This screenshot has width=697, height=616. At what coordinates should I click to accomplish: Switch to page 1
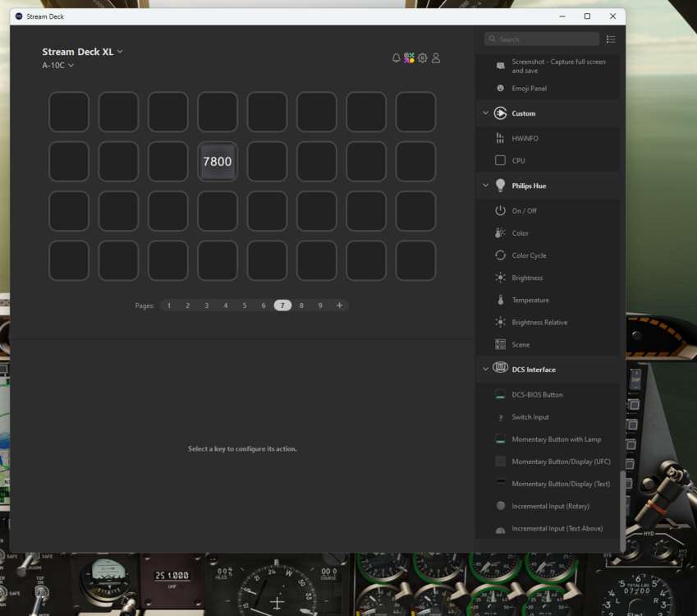pyautogui.click(x=169, y=306)
